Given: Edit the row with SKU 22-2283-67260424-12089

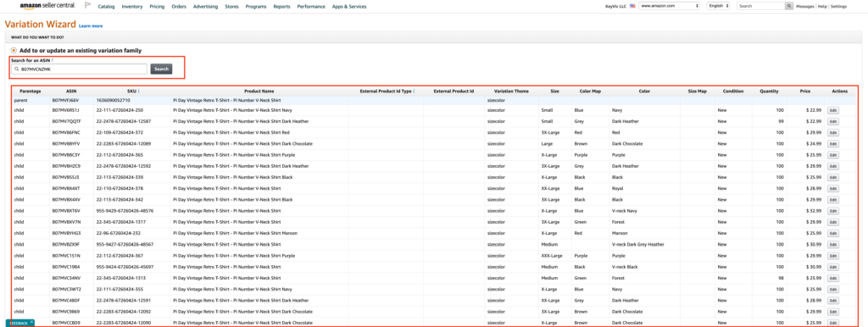Looking at the screenshot, I should (x=832, y=144).
